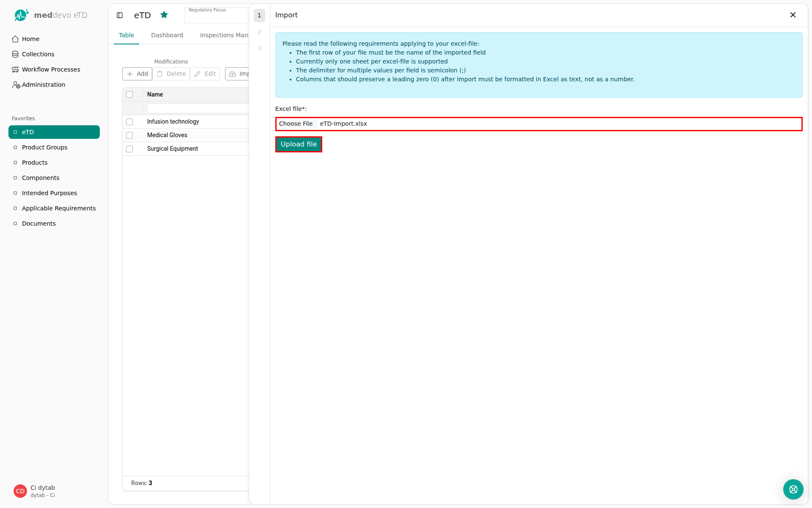
Task: Toggle the select-all checkbox in header
Action: [129, 94]
